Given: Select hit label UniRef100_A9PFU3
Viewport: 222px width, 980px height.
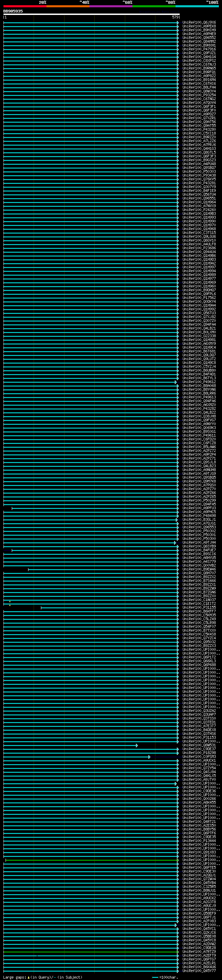Looking at the screenshot, I should point(199,508).
